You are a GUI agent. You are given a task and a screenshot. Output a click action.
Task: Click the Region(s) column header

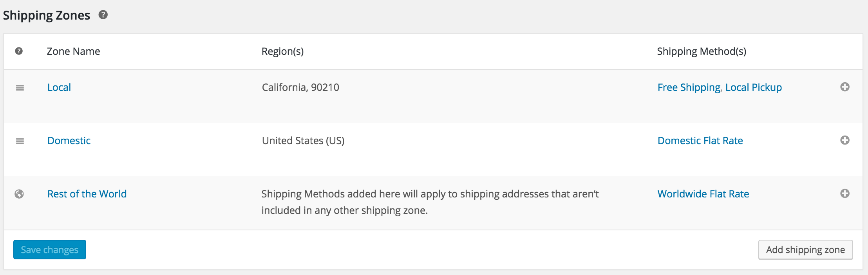(x=283, y=51)
